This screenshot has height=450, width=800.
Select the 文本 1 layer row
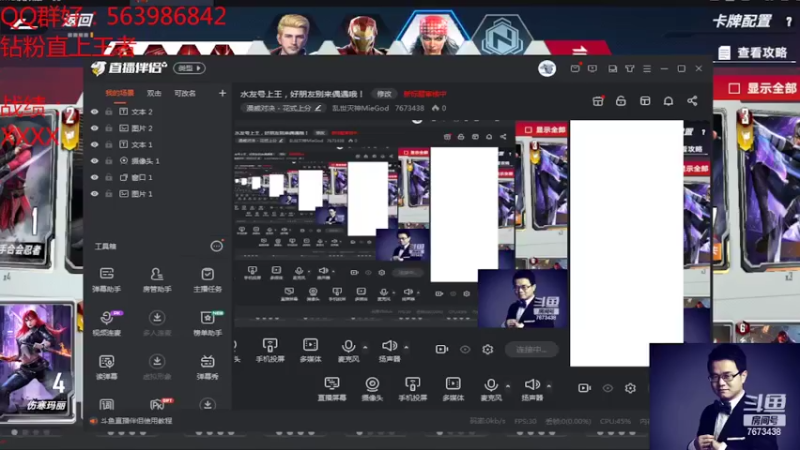pyautogui.click(x=159, y=144)
